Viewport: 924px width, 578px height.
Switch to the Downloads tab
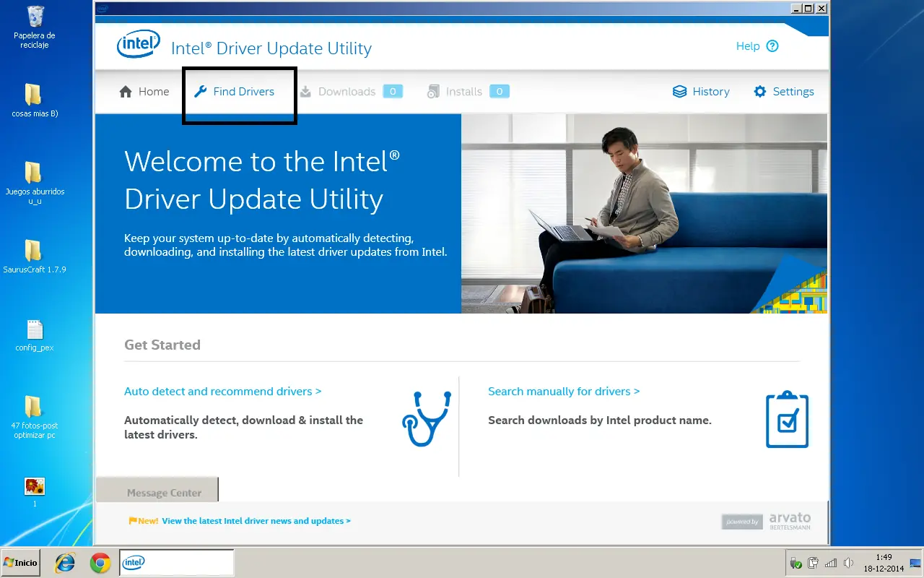point(351,92)
